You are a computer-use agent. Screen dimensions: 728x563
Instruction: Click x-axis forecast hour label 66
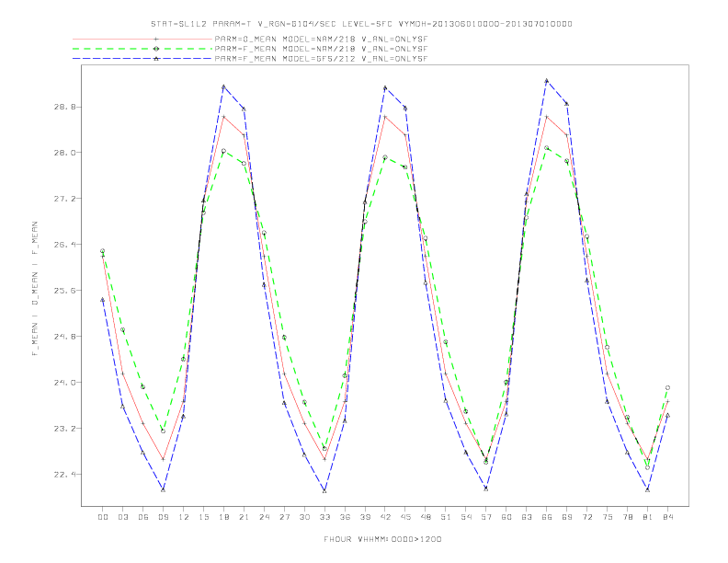click(547, 517)
